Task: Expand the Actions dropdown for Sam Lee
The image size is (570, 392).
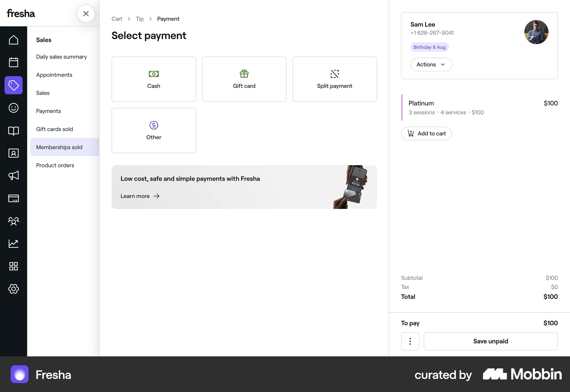Action: coord(431,64)
